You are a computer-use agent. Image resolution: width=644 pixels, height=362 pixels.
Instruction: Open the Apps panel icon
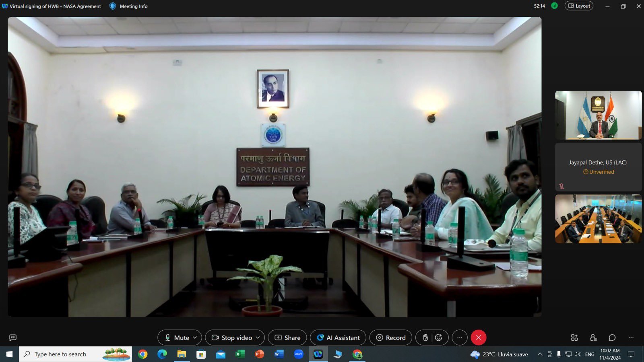point(574,338)
